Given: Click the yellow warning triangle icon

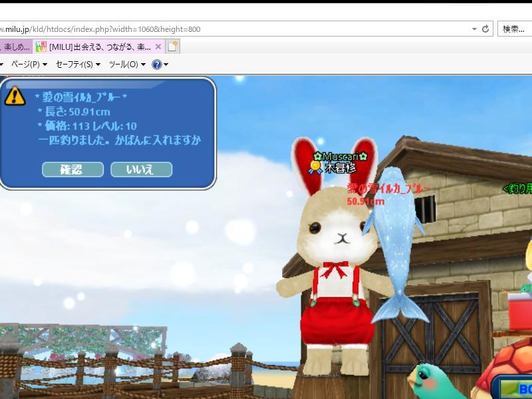Looking at the screenshot, I should point(15,96).
